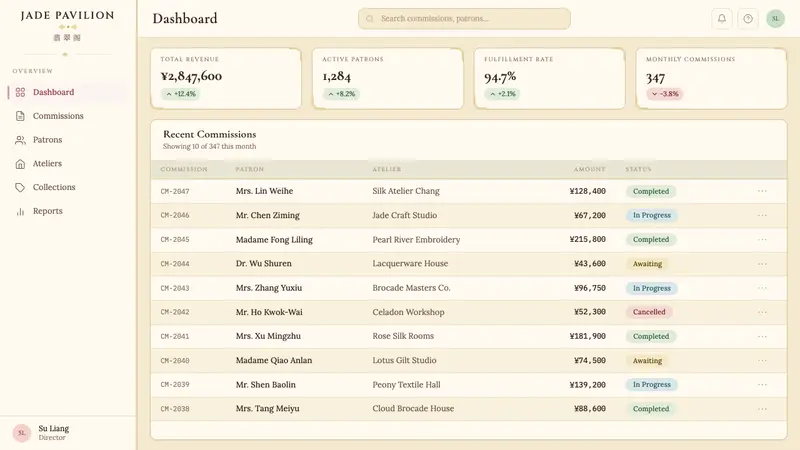Click patron Mrs. Lin Weihe

click(264, 191)
